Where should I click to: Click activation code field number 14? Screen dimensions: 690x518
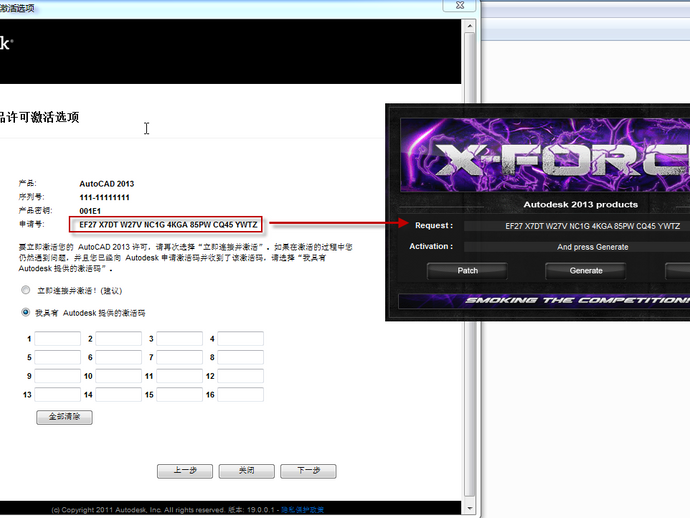118,395
